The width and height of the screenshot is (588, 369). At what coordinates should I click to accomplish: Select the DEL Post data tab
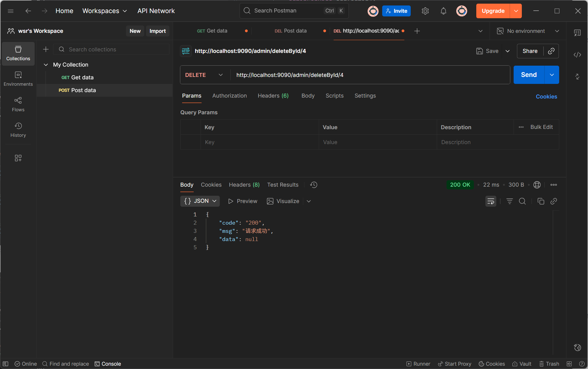[291, 31]
